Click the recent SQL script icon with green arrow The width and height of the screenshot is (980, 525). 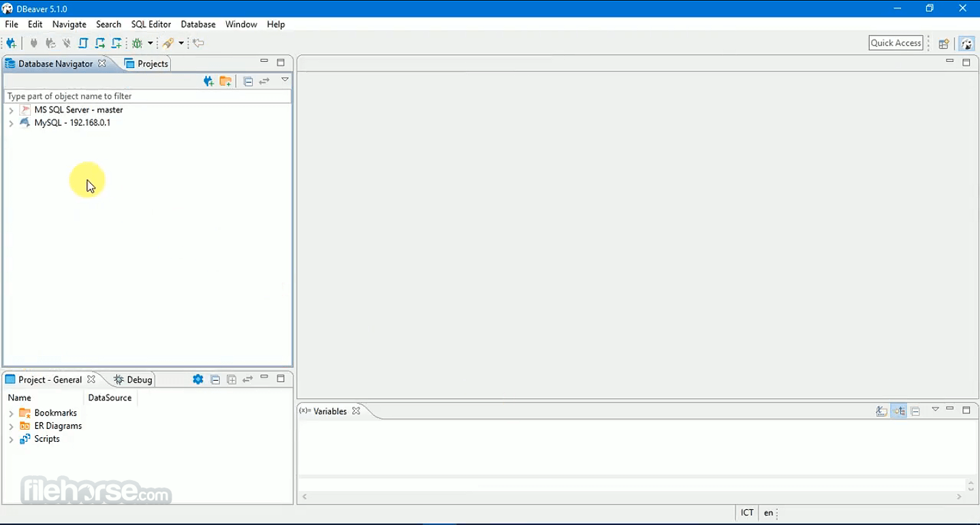[100, 43]
